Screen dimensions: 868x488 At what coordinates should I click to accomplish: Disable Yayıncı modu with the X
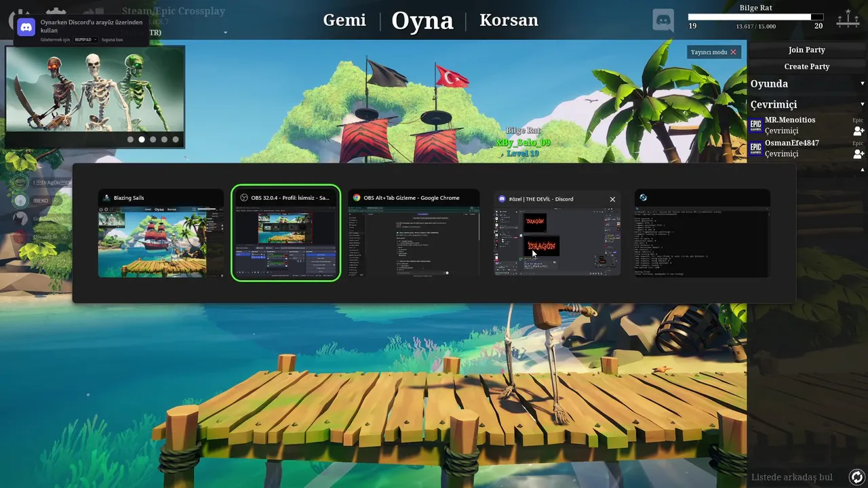[x=733, y=52]
